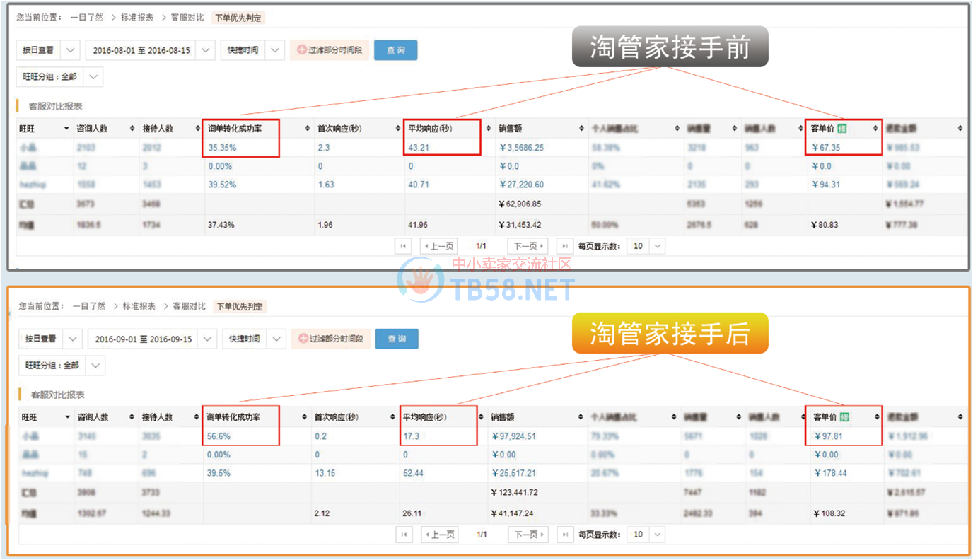Click 询单转化成功率 sort arrows in August table
The image size is (973, 560).
click(307, 129)
